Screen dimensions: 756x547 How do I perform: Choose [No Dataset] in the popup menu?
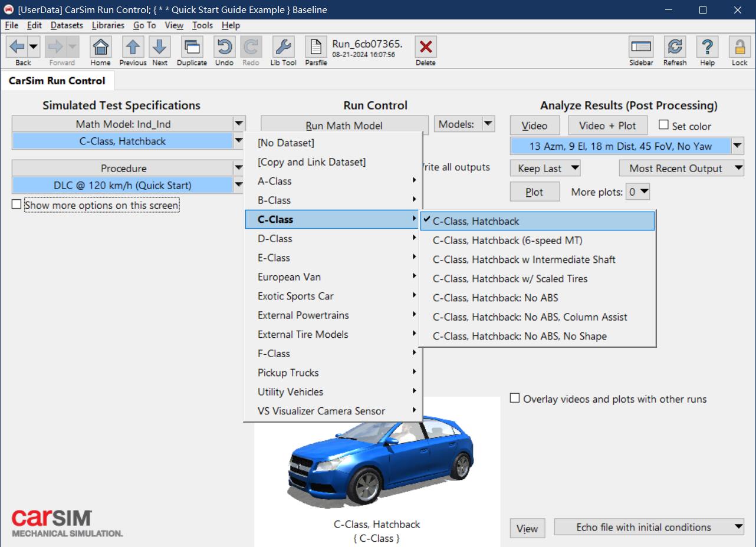[333, 143]
